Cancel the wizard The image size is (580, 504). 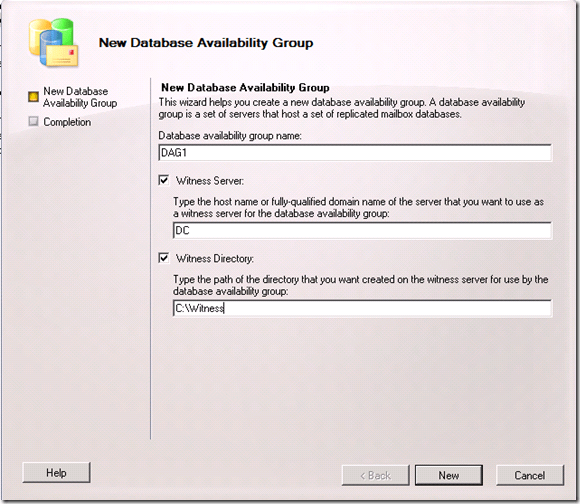tap(530, 475)
